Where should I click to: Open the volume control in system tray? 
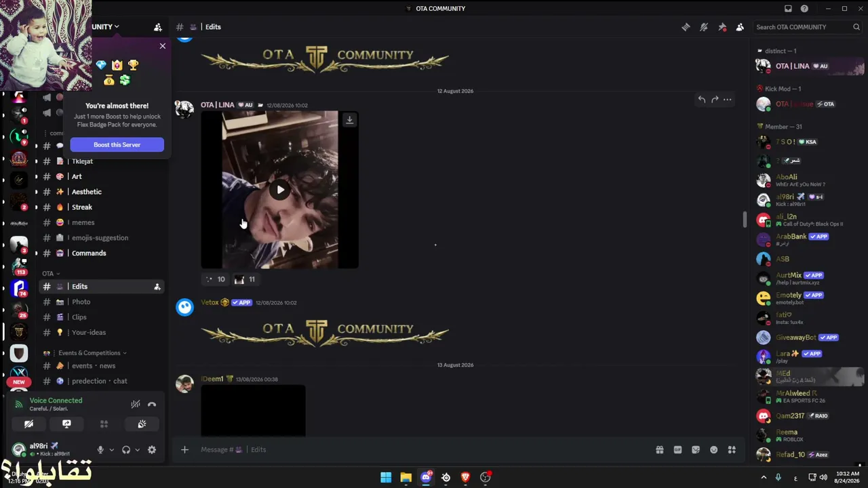823,477
